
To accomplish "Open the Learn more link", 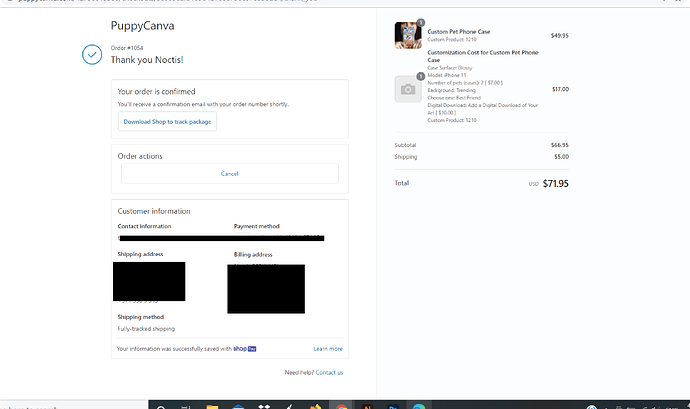I will (x=328, y=349).
